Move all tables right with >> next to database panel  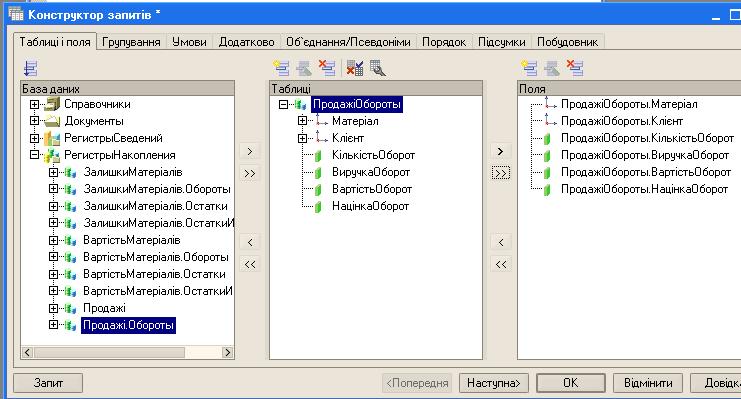[250, 173]
